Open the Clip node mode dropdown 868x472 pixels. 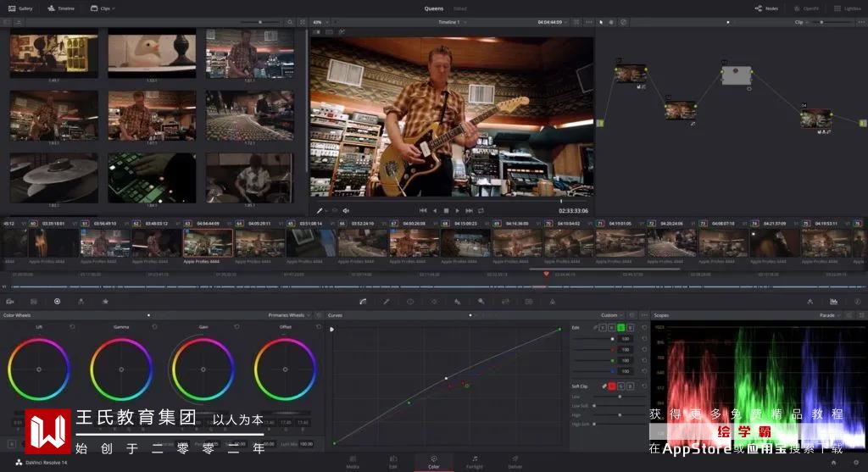point(801,22)
